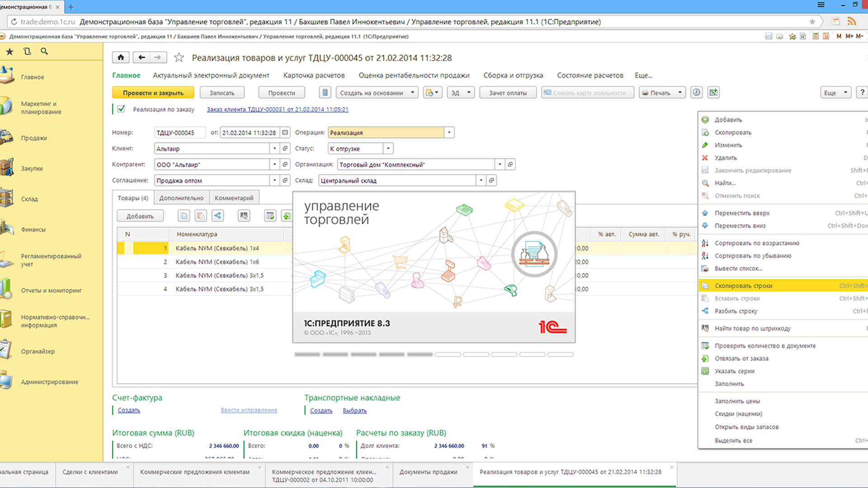
Task: Click the Провести и закрыть button
Action: point(153,93)
